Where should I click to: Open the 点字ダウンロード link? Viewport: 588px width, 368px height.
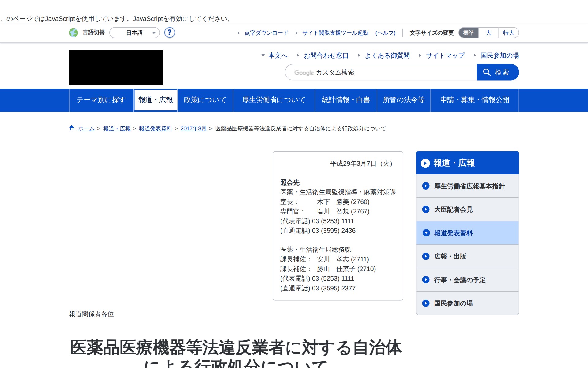266,33
